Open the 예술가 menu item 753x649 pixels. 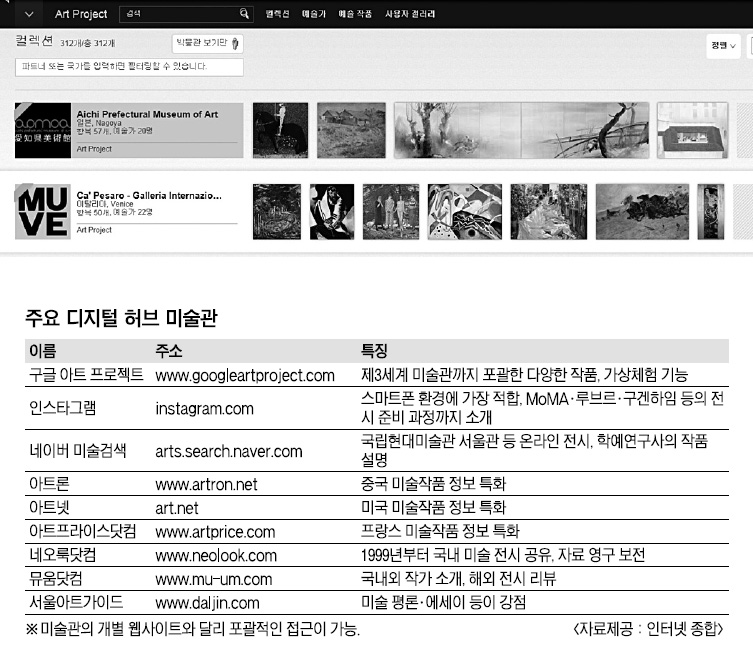click(314, 14)
